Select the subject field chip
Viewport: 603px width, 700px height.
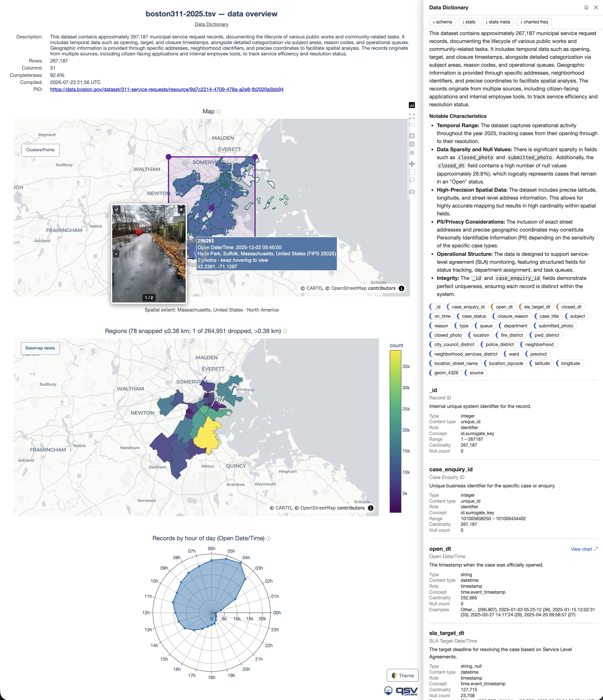[577, 317]
